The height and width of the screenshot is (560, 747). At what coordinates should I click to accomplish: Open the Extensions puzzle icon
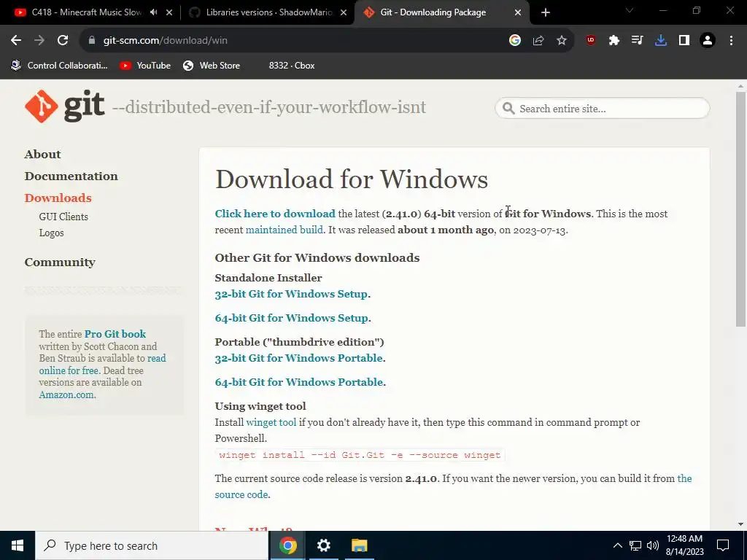614,41
